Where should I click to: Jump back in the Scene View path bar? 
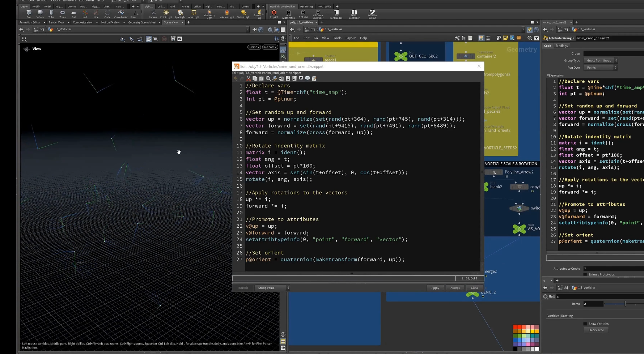click(x=22, y=29)
